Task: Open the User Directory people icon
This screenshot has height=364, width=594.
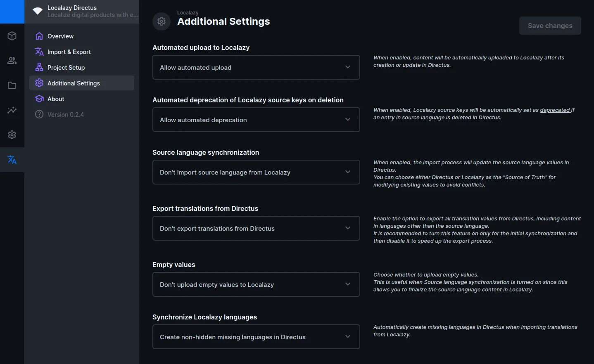Action: click(12, 61)
